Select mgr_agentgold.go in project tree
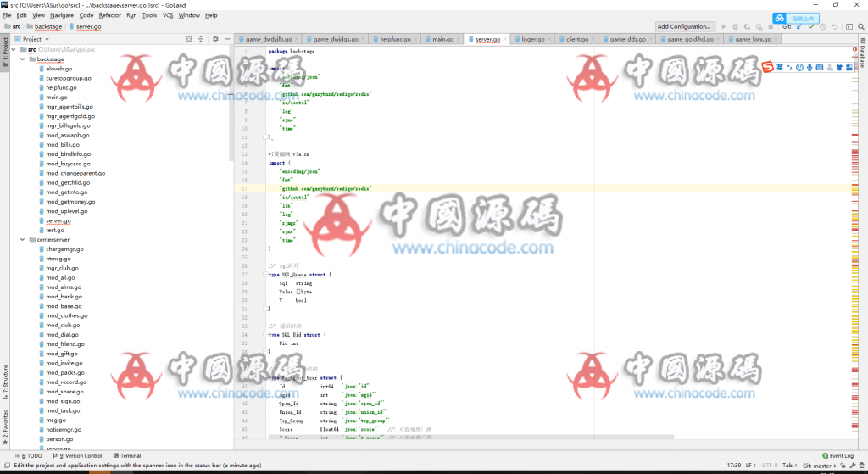Image resolution: width=868 pixels, height=474 pixels. (x=70, y=116)
